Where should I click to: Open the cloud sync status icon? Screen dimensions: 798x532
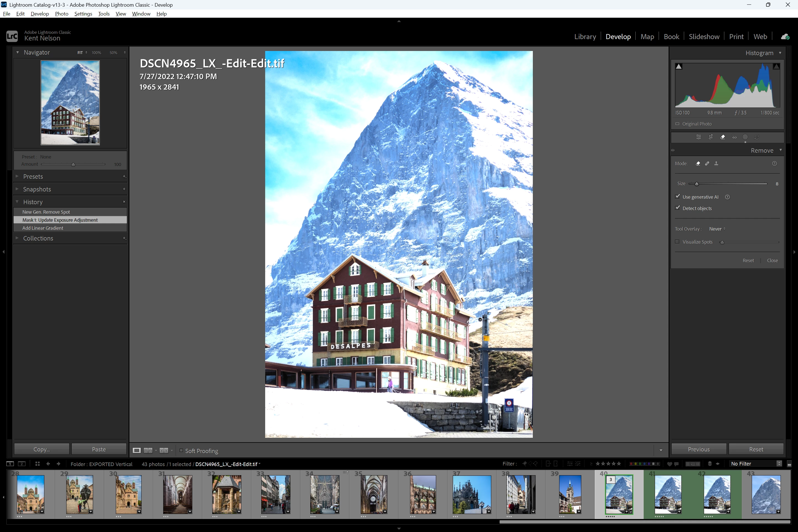[785, 37]
